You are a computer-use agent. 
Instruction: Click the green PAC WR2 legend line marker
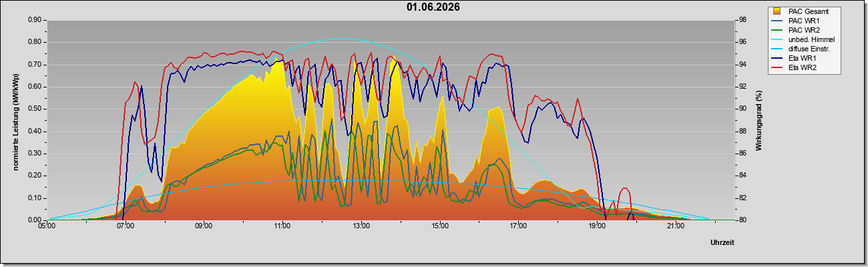tap(777, 30)
